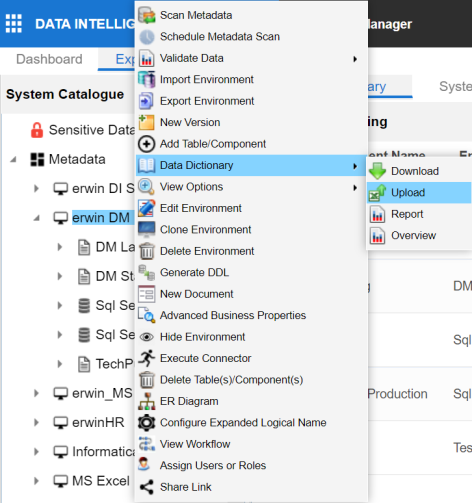The width and height of the screenshot is (472, 503).
Task: Expand the Informatica tree node
Action: point(36,452)
